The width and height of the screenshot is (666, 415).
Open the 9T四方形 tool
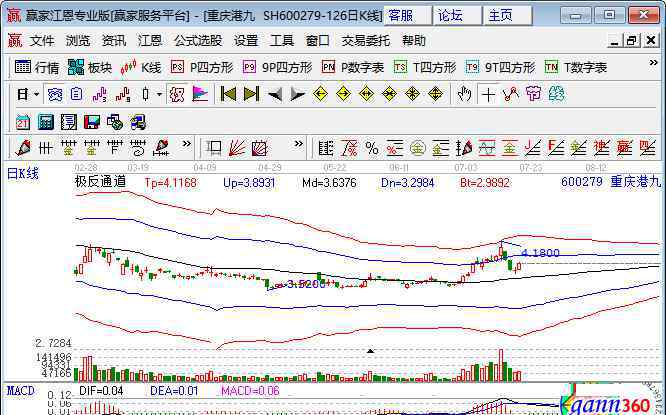(500, 68)
